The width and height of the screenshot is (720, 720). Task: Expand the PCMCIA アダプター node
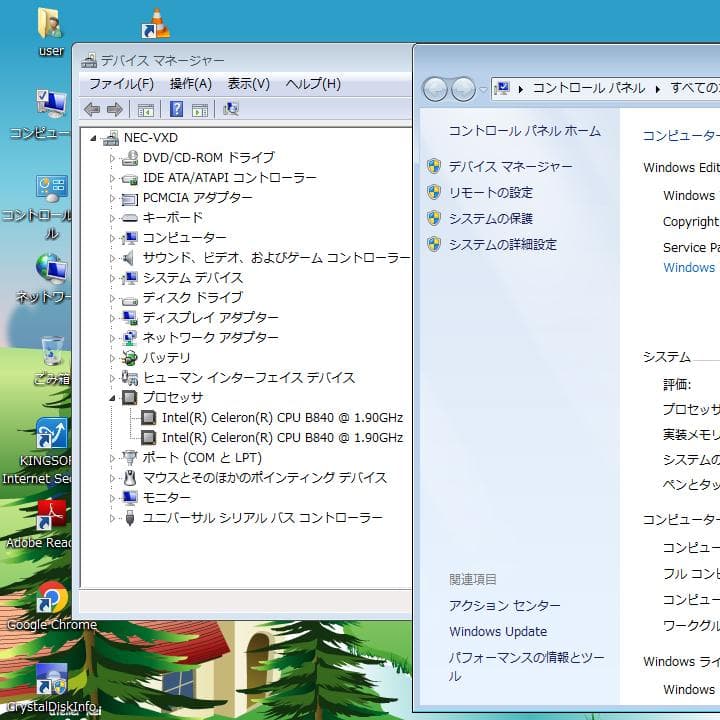coord(112,198)
